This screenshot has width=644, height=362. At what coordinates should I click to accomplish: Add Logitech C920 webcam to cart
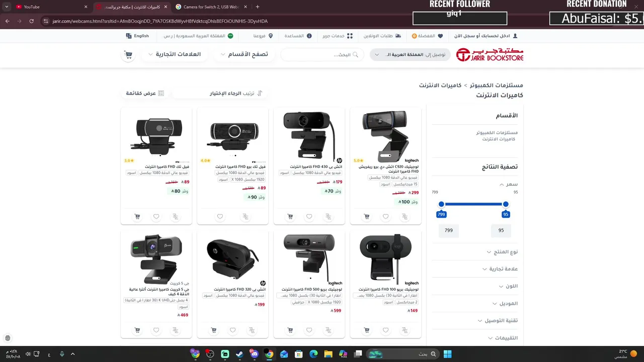point(366,217)
